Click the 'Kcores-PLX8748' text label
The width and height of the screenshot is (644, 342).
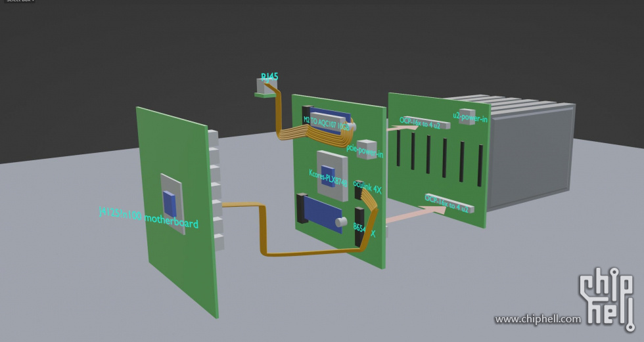point(328,177)
